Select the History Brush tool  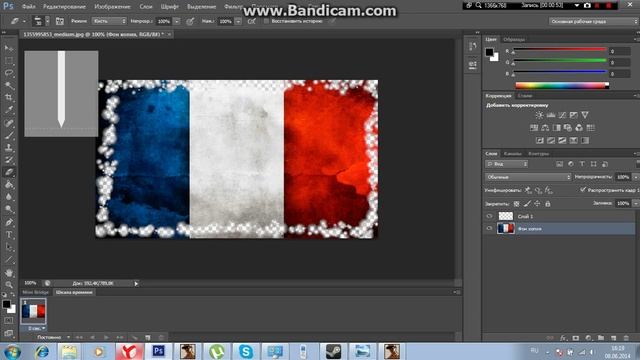point(9,160)
